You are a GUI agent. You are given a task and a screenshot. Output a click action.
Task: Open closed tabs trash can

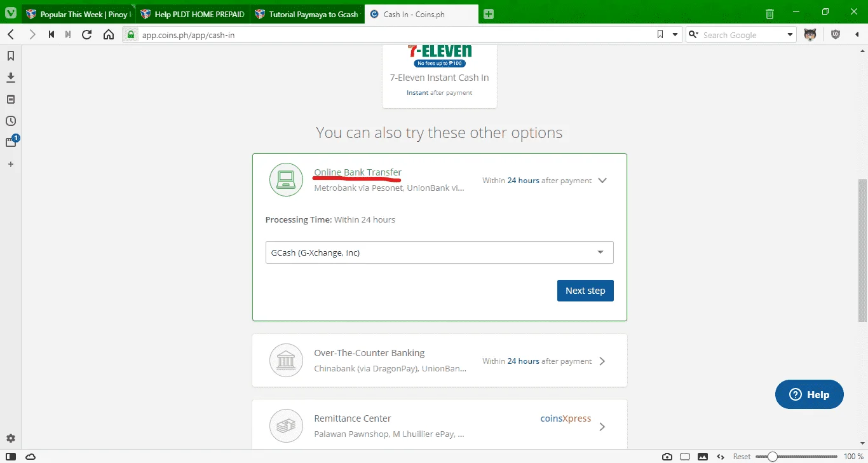[x=770, y=13]
